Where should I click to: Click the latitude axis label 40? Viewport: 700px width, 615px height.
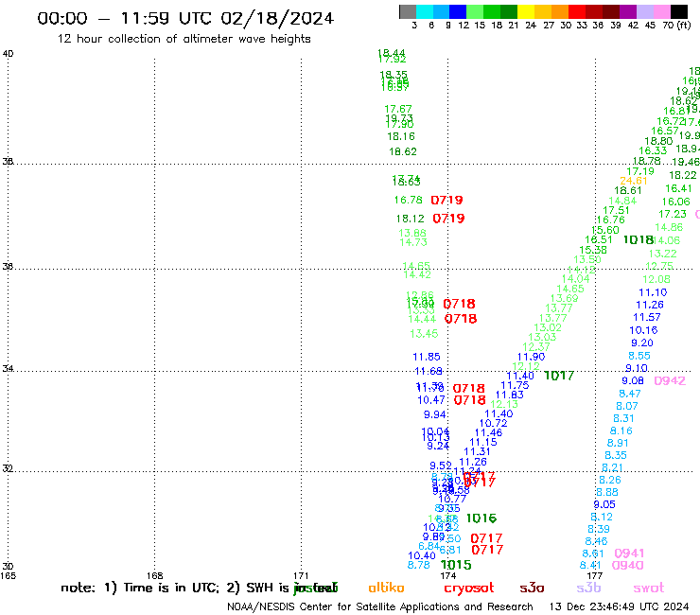click(x=8, y=54)
